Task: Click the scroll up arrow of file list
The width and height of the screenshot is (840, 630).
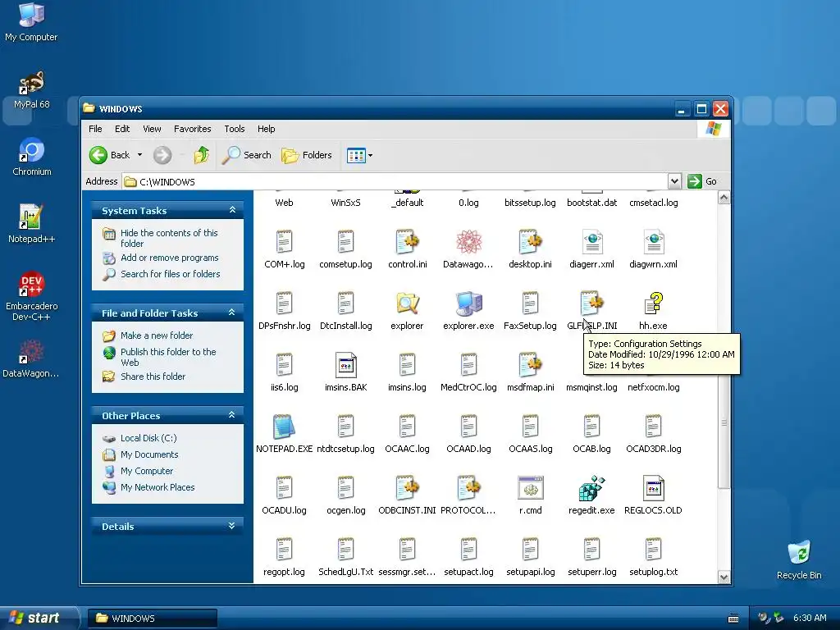Action: [x=724, y=198]
